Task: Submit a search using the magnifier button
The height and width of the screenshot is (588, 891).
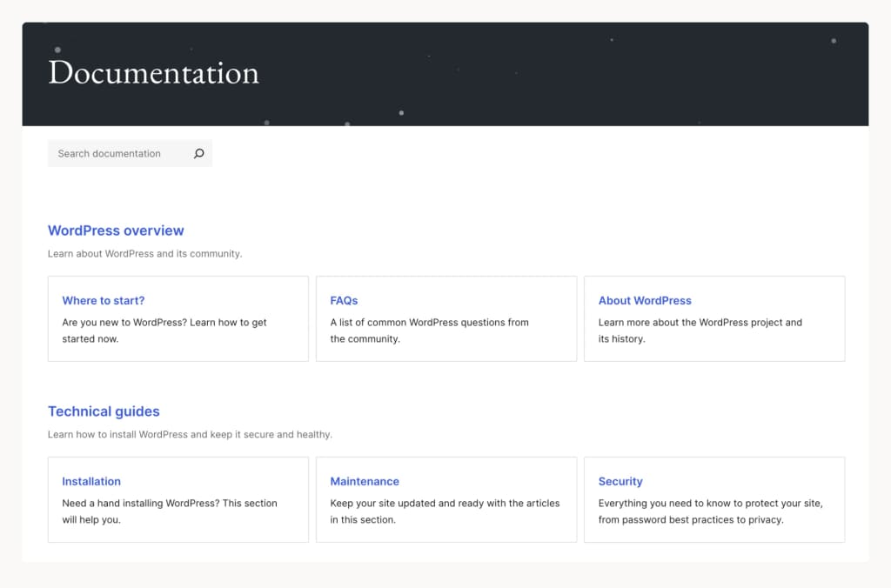Action: [x=199, y=153]
